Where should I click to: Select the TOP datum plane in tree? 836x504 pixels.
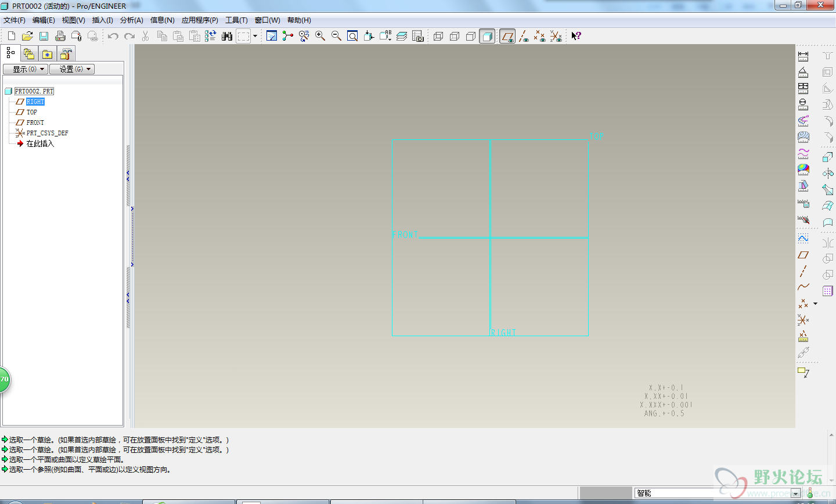pos(31,112)
